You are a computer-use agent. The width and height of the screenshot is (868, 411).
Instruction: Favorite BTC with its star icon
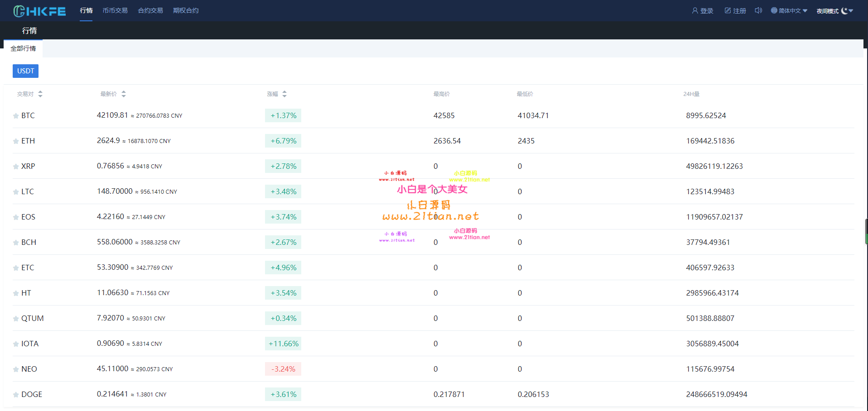point(16,116)
